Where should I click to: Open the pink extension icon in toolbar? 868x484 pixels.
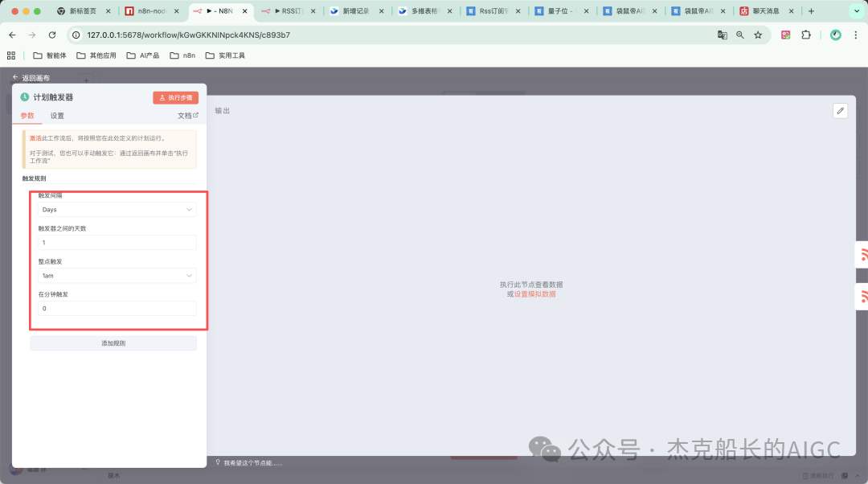785,35
